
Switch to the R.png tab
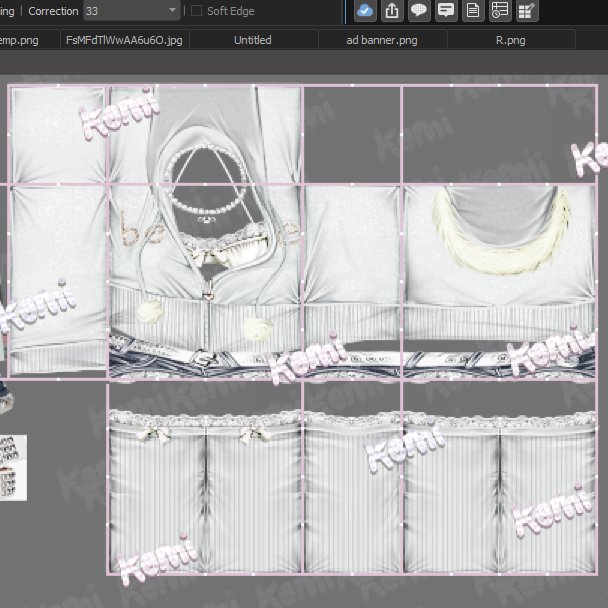click(511, 40)
